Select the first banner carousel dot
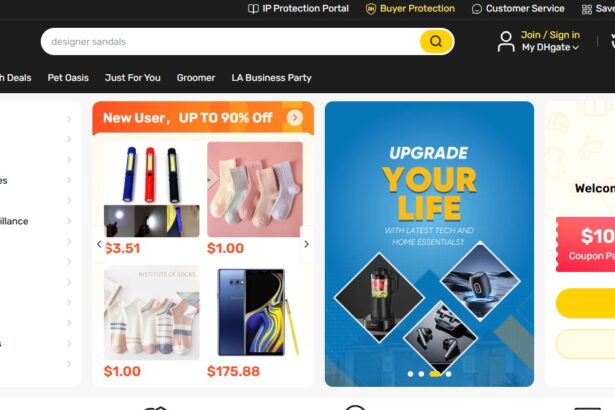 tap(410, 374)
